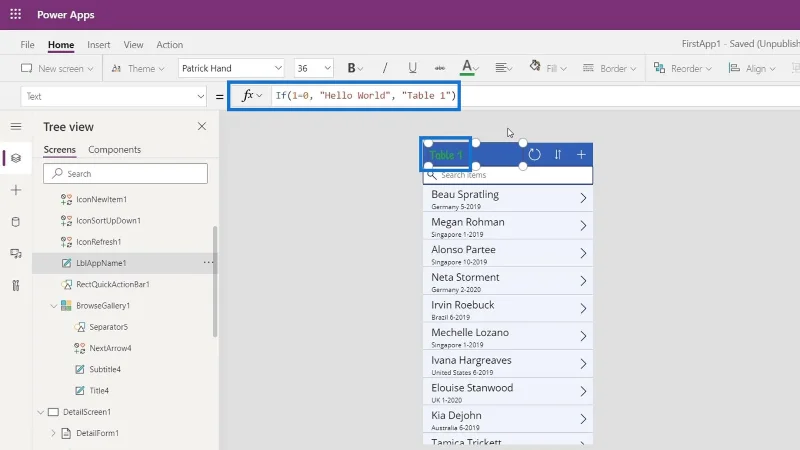Click the Search items field
Image resolution: width=800 pixels, height=450 pixels.
(508, 175)
